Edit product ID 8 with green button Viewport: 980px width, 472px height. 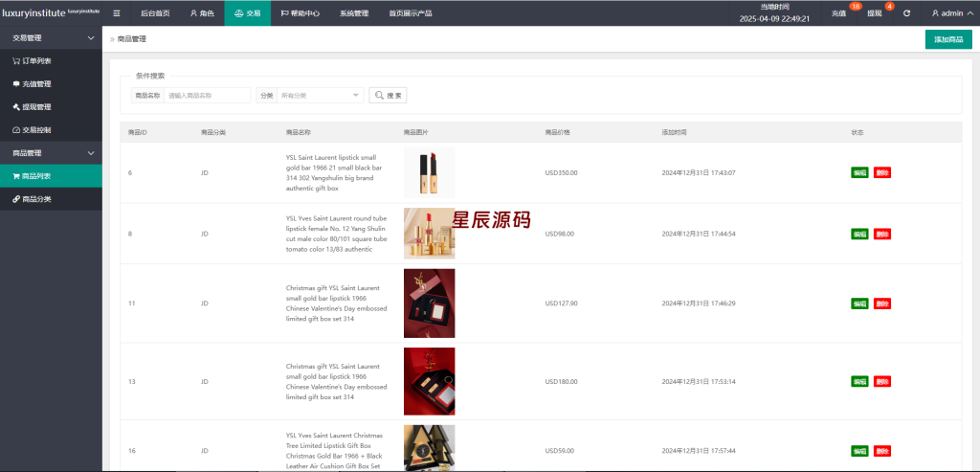click(859, 234)
